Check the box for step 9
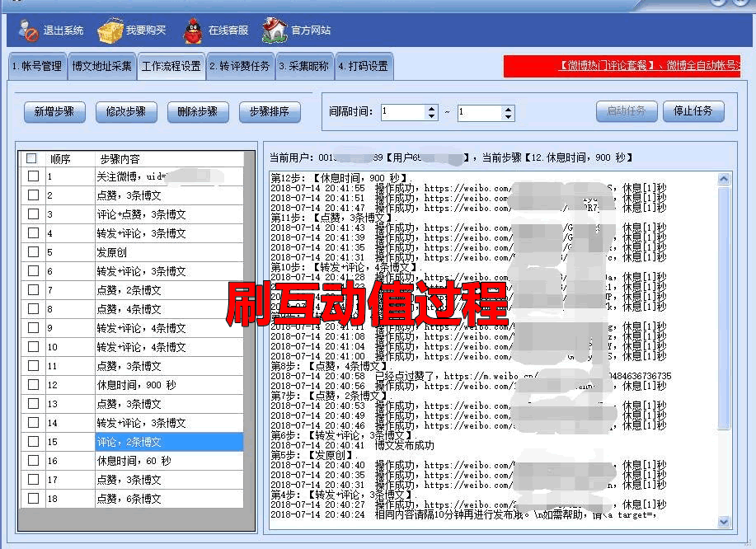The width and height of the screenshot is (756, 549). pyautogui.click(x=33, y=328)
